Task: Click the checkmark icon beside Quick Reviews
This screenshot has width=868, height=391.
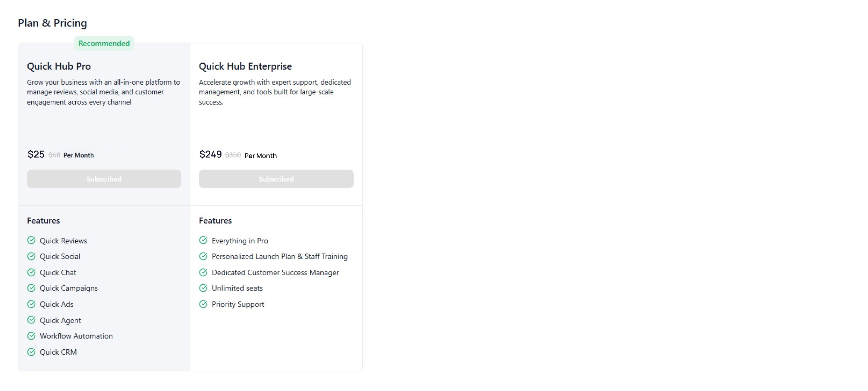Action: click(31, 240)
